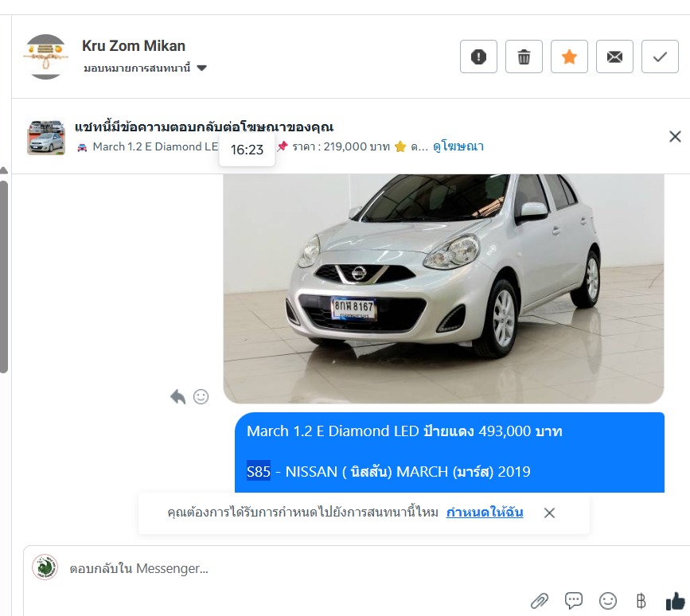
Task: Click the baht payment request icon
Action: click(x=641, y=601)
